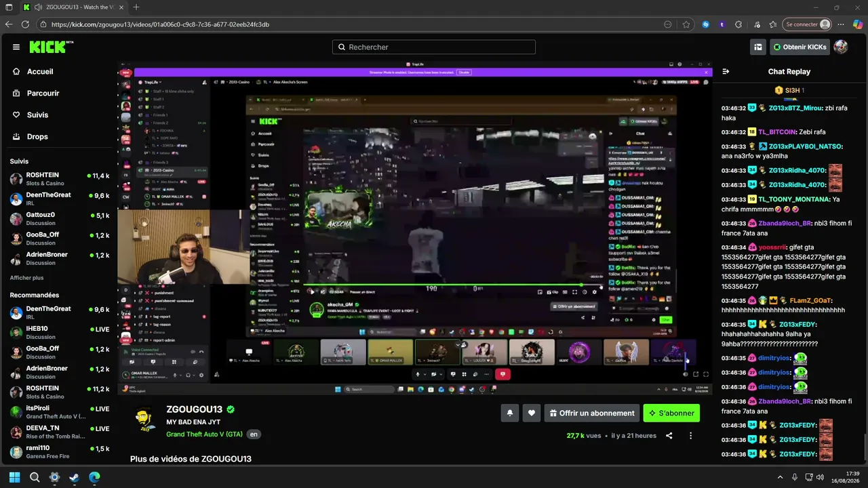Viewport: 868px width, 488px height.
Task: Open DEEVA_TN recommended channel
Action: [x=60, y=432]
